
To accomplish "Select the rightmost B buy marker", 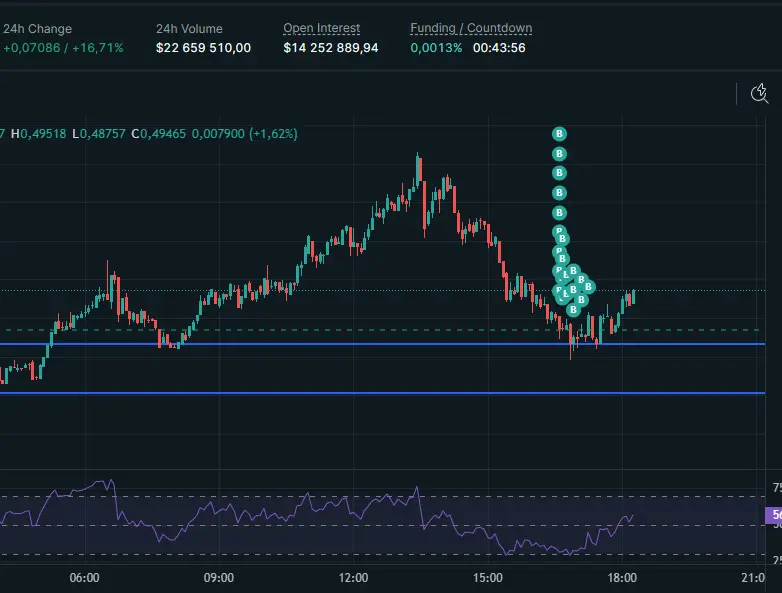I will coord(588,287).
